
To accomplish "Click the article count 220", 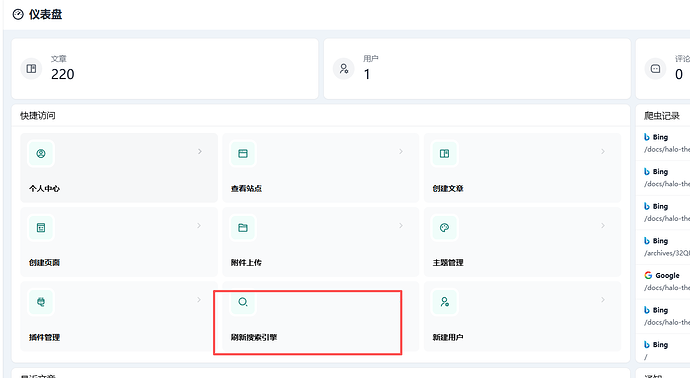I will (62, 74).
